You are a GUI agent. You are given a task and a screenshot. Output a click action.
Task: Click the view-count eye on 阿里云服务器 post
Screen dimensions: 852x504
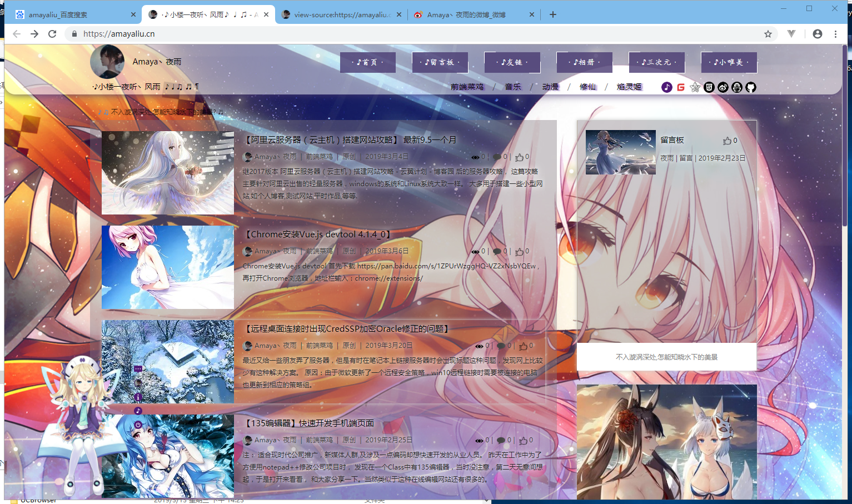475,157
